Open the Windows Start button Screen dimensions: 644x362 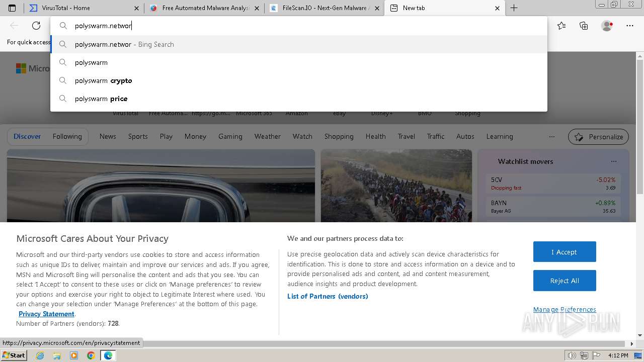14,355
